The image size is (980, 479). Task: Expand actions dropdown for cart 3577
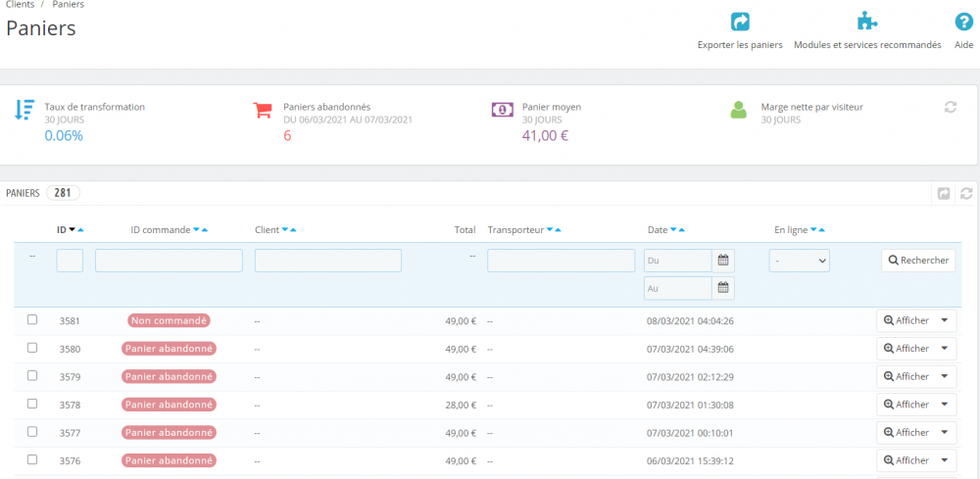(x=945, y=432)
